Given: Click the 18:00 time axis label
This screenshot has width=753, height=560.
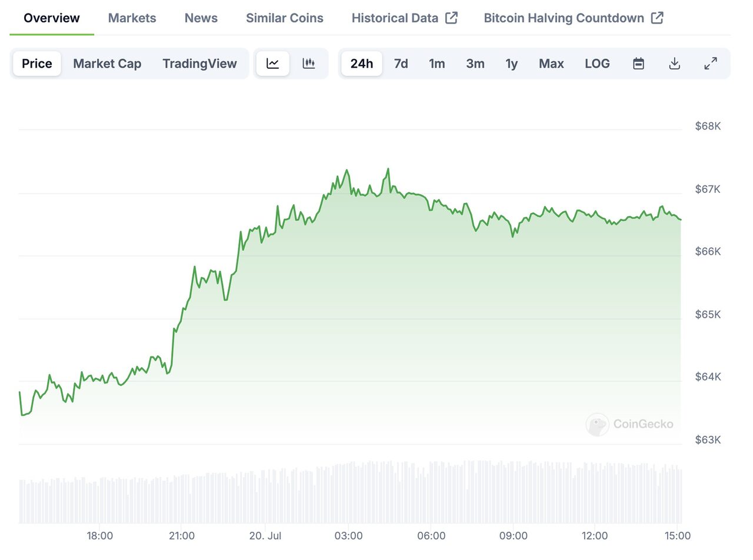Looking at the screenshot, I should [x=100, y=536].
